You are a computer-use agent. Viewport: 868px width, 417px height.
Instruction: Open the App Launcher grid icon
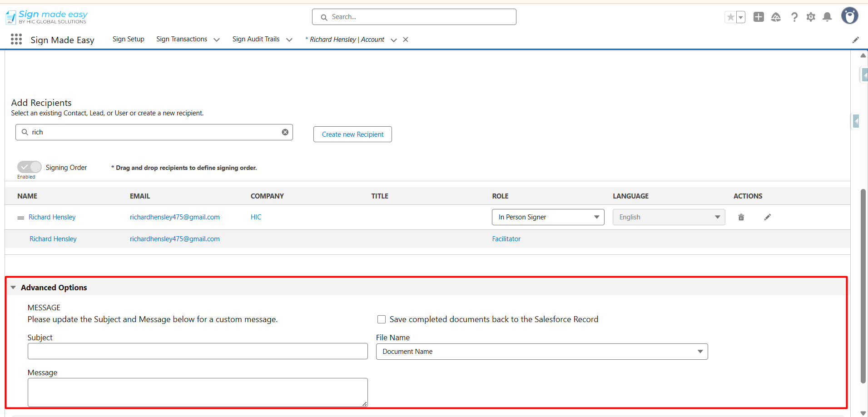(16, 40)
